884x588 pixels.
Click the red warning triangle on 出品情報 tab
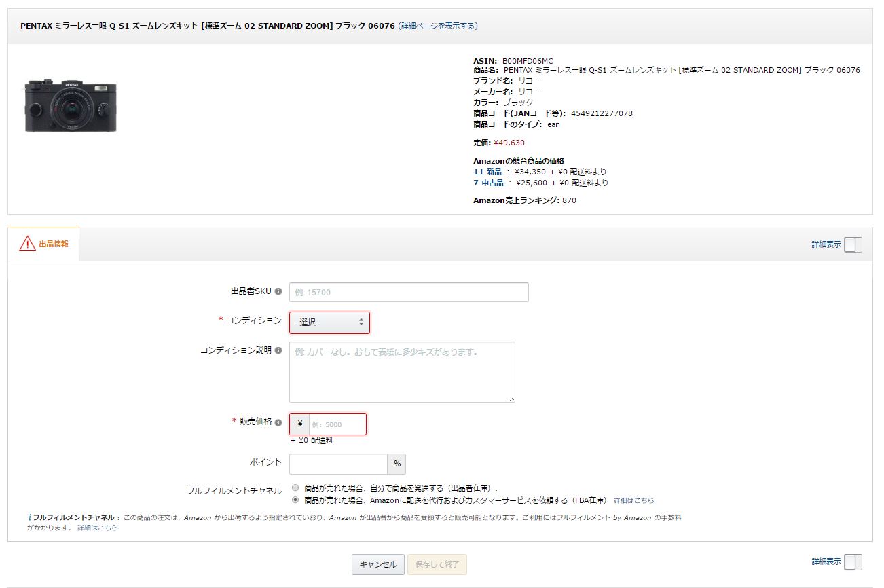(27, 244)
